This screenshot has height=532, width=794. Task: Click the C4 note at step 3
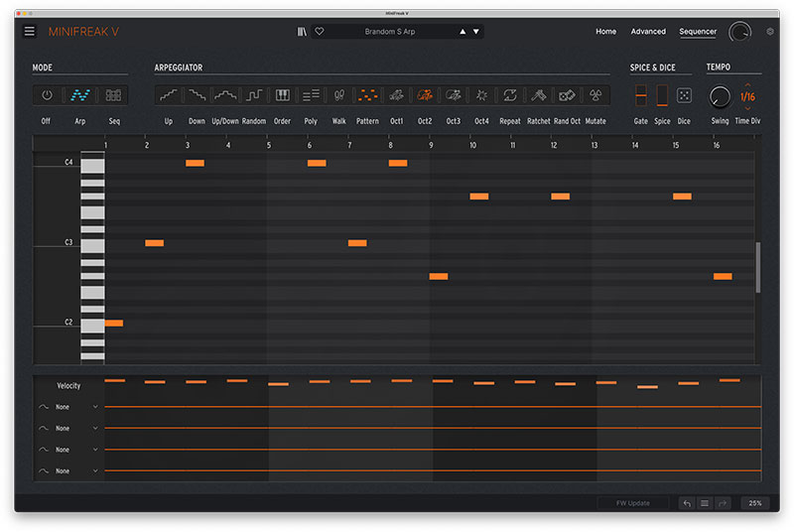pos(195,163)
